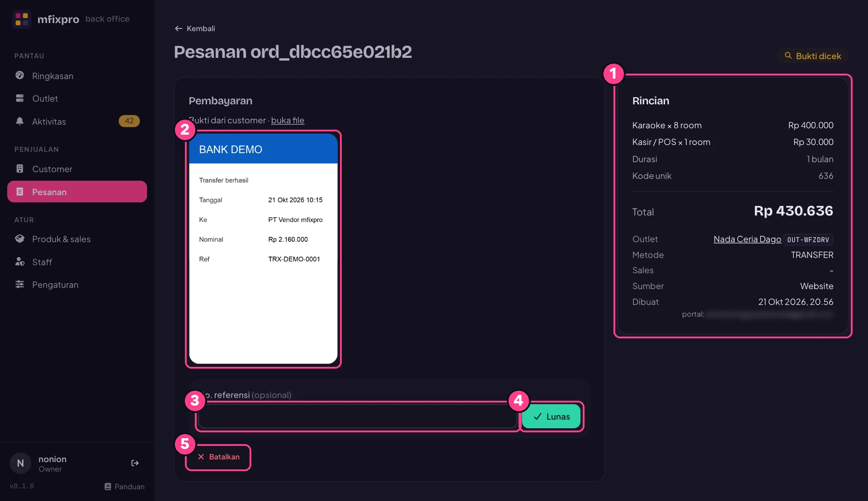Click the v0.1.0 version label
The image size is (868, 501).
tap(22, 487)
